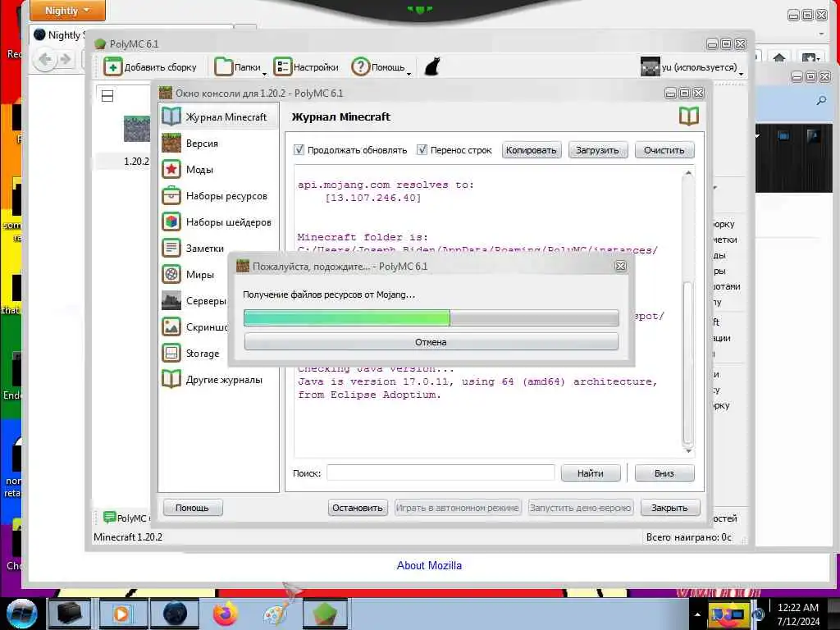840x630 pixels.
Task: Open the yu account dropdown
Action: coord(692,67)
